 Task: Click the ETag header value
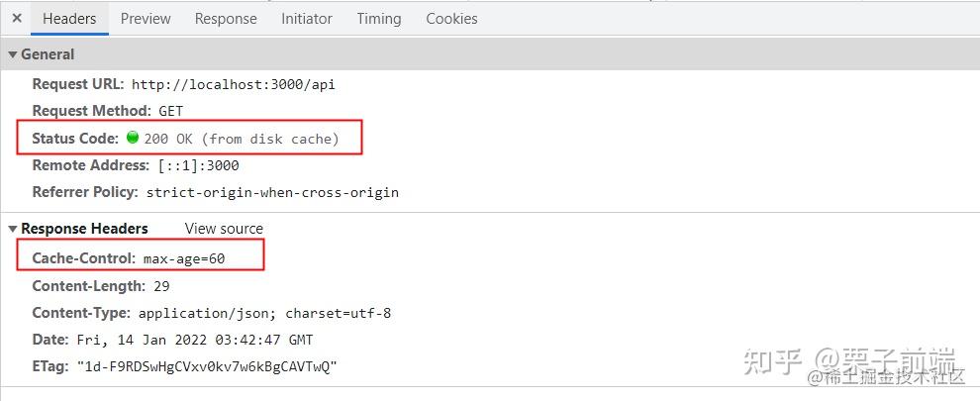(207, 367)
